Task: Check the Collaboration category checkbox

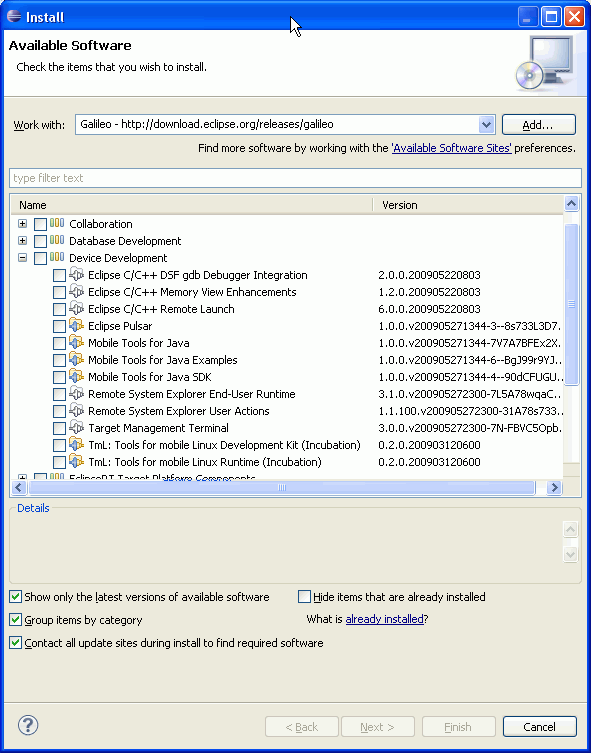Action: coord(40,224)
